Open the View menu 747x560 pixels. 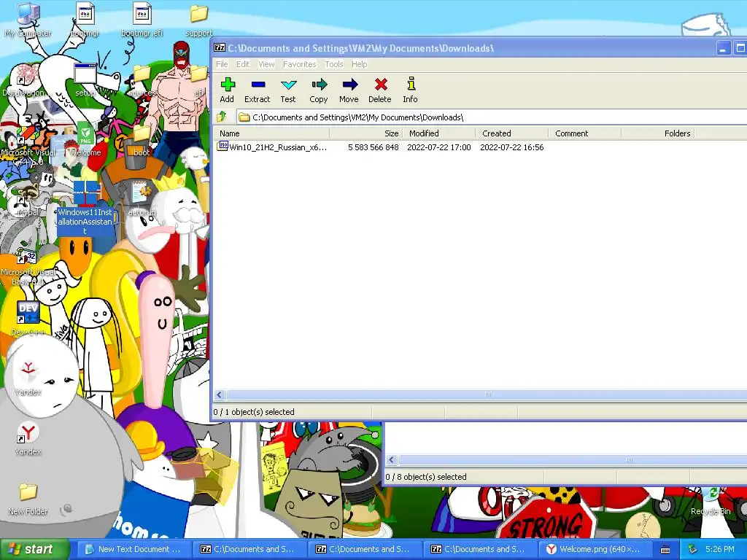click(x=266, y=64)
